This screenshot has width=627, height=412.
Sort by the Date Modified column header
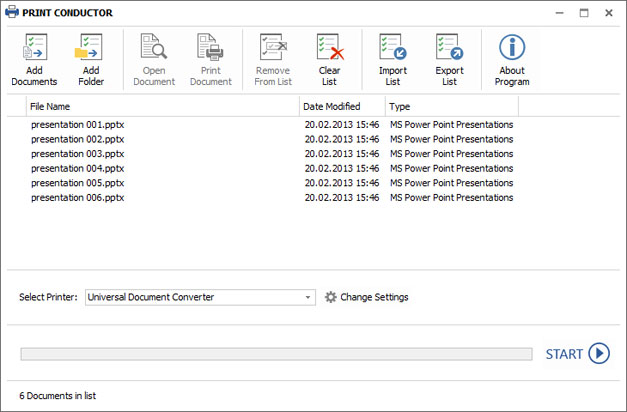(342, 106)
